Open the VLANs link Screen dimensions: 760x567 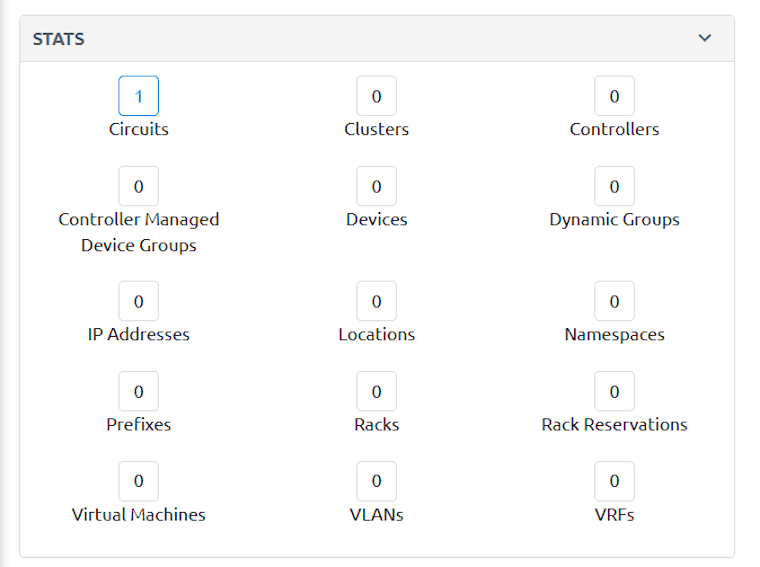point(376,514)
